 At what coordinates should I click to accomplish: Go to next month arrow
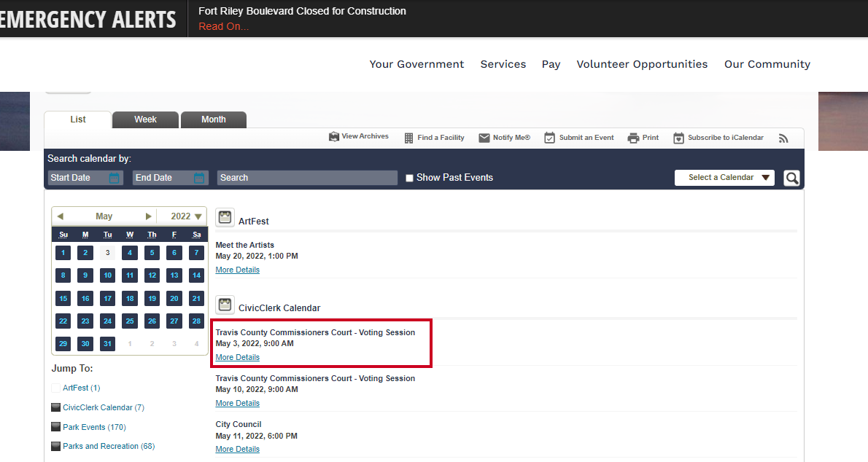148,216
